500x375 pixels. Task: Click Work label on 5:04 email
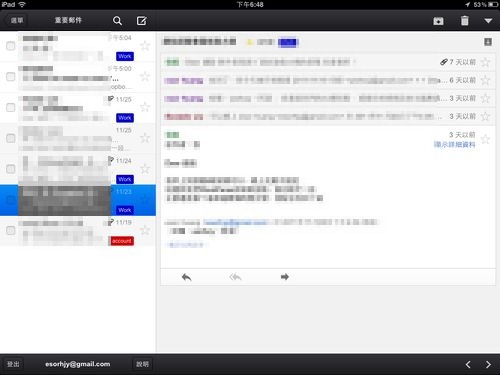125,56
